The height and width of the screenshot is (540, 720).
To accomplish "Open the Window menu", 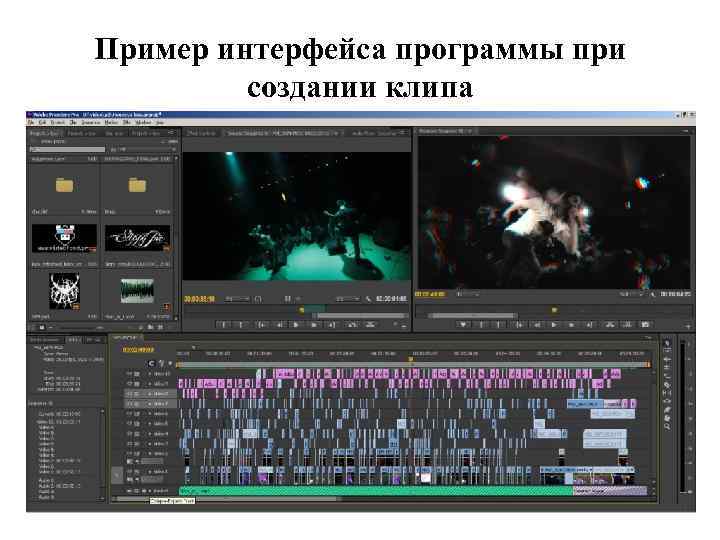I will pyautogui.click(x=143, y=123).
